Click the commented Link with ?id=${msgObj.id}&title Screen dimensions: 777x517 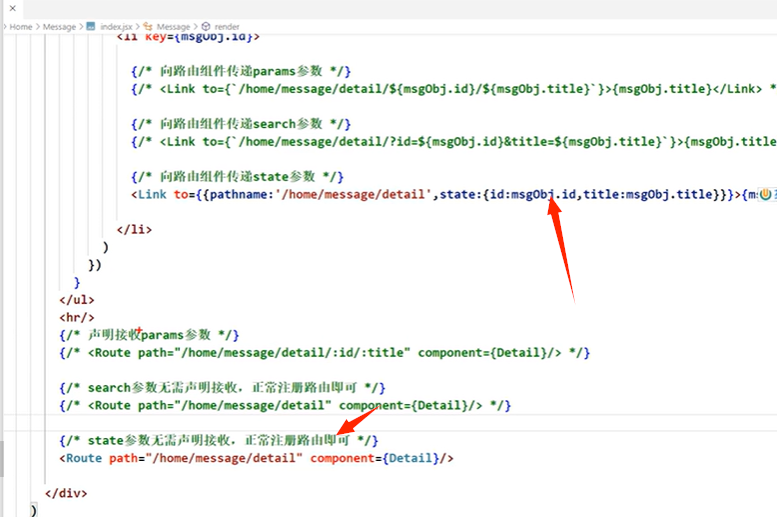[453, 142]
